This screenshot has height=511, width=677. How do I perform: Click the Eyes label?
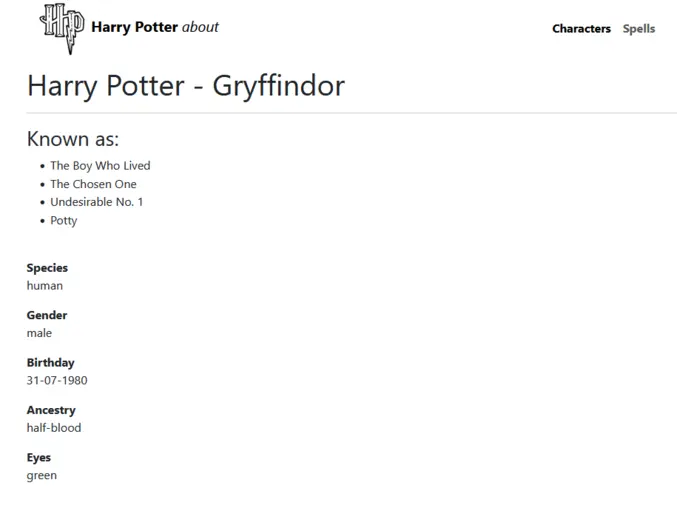(38, 457)
